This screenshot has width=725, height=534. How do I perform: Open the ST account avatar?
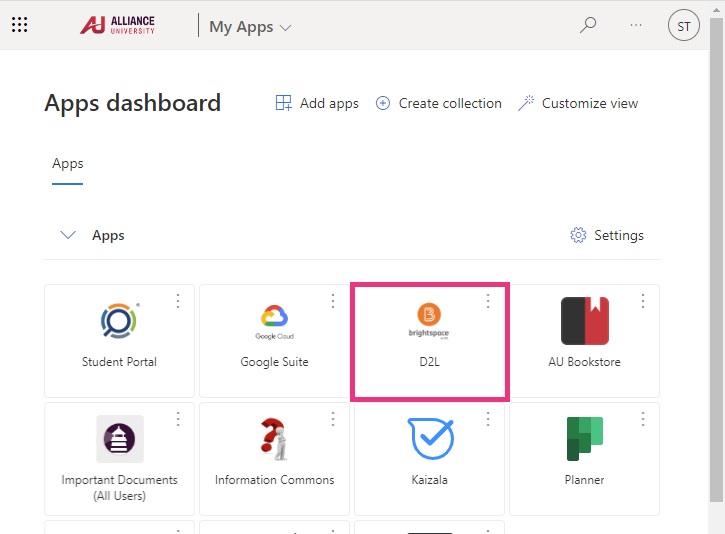(683, 25)
